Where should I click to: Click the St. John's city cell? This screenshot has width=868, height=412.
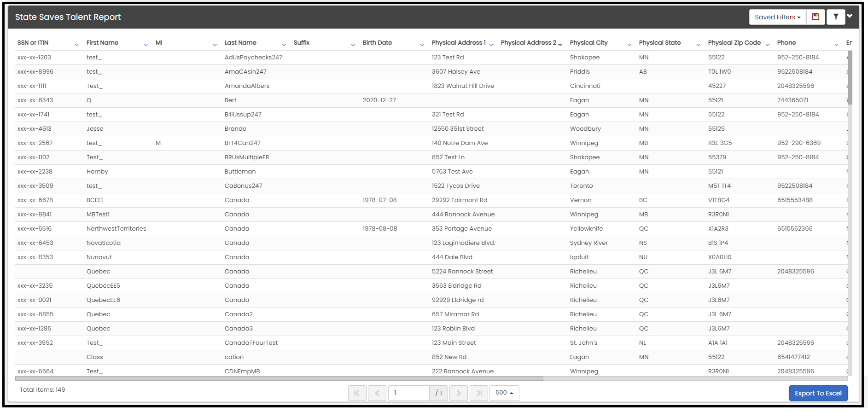583,343
